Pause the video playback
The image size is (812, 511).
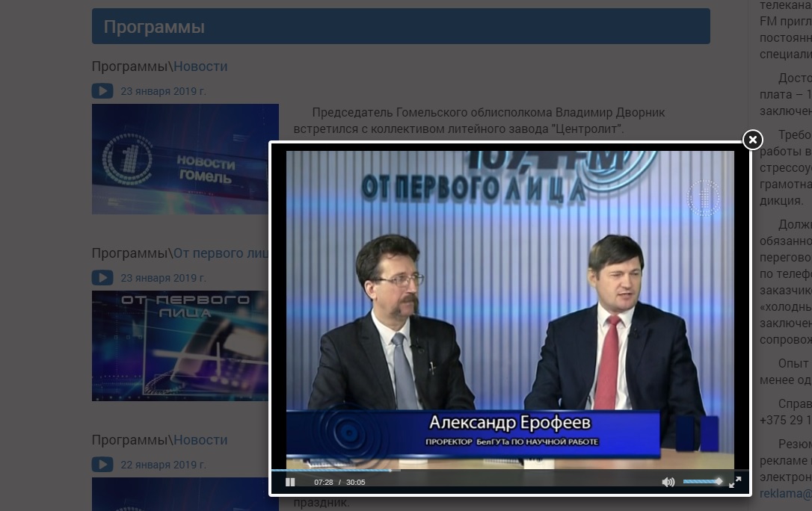pyautogui.click(x=291, y=482)
